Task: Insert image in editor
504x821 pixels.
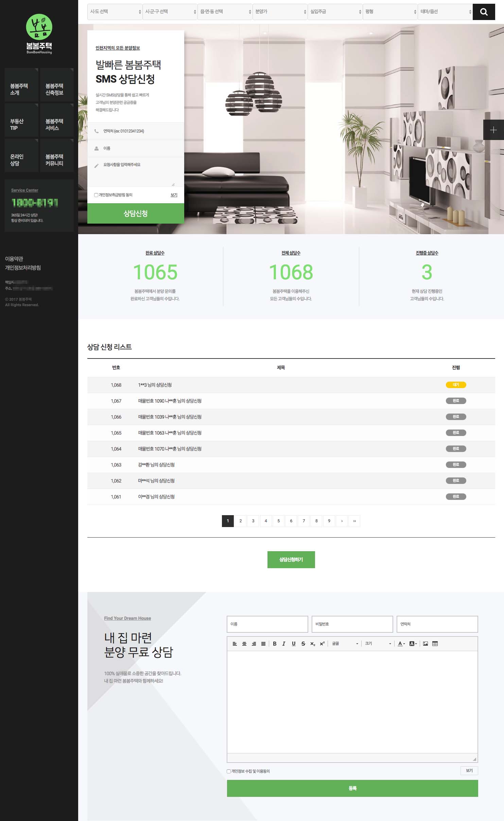Action: [425, 644]
